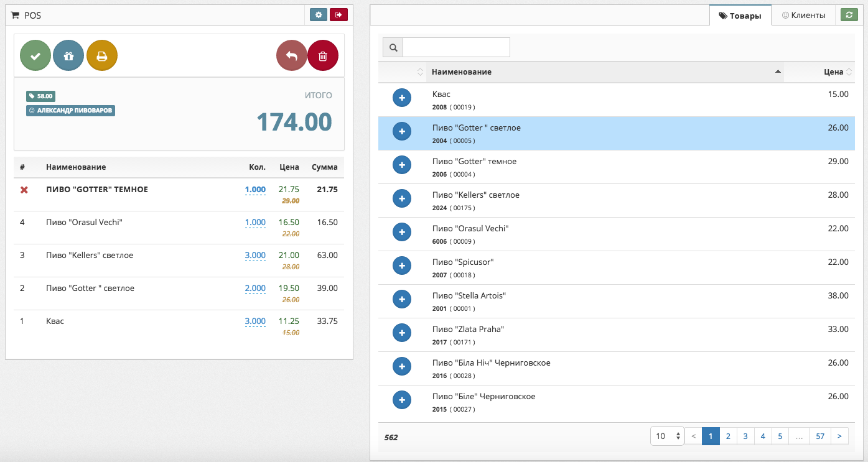
Task: Sort products by Цена column header
Action: 819,72
